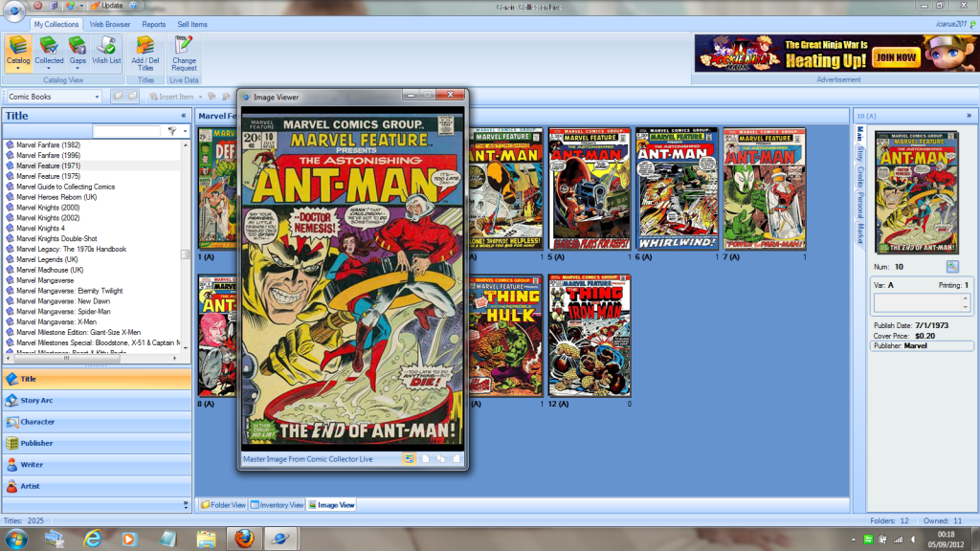Select Marvel Feature (1971) in title list
The image size is (980, 551).
48,166
